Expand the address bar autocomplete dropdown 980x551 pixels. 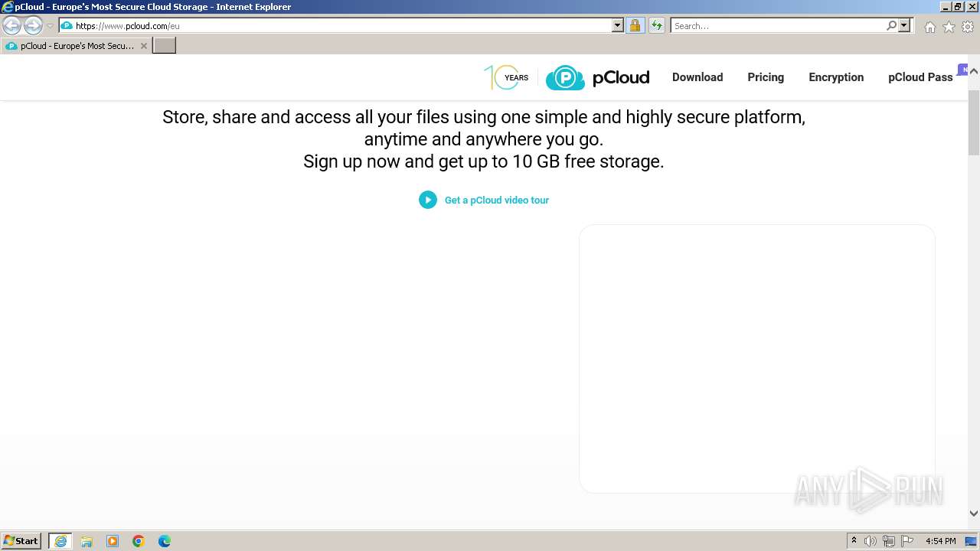tap(618, 26)
